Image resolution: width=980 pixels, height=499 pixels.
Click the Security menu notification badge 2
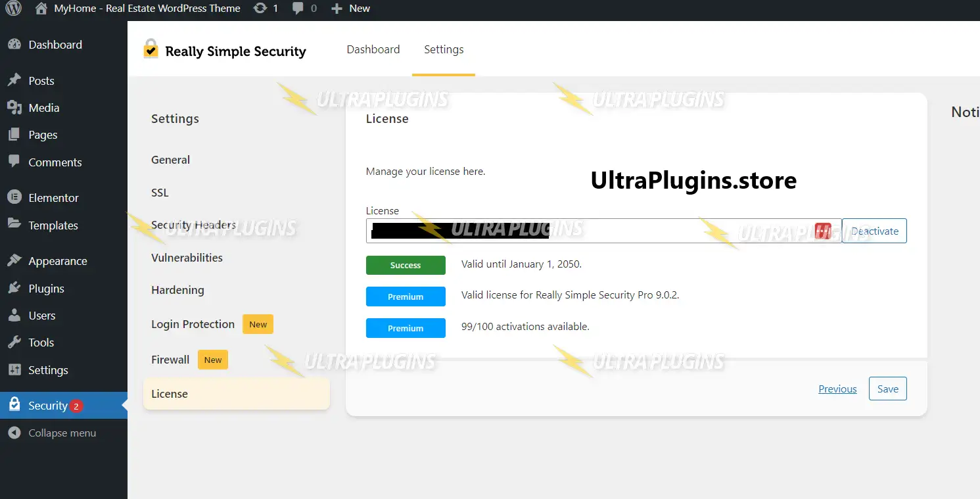[x=76, y=406]
